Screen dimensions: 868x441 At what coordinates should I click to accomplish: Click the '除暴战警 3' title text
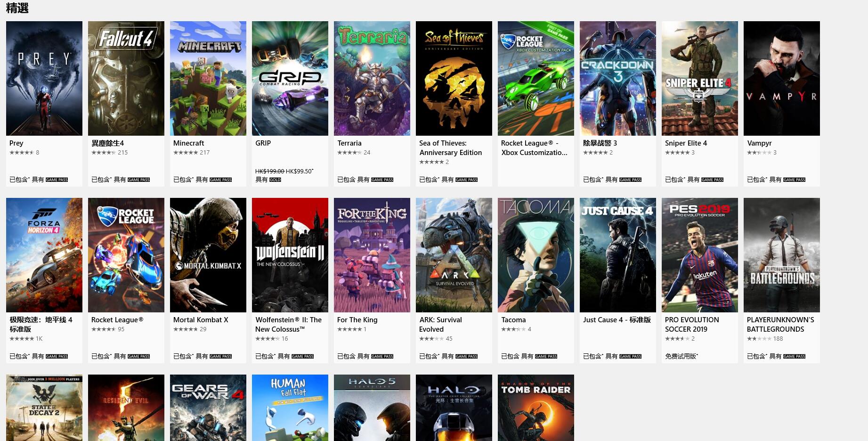tap(600, 143)
